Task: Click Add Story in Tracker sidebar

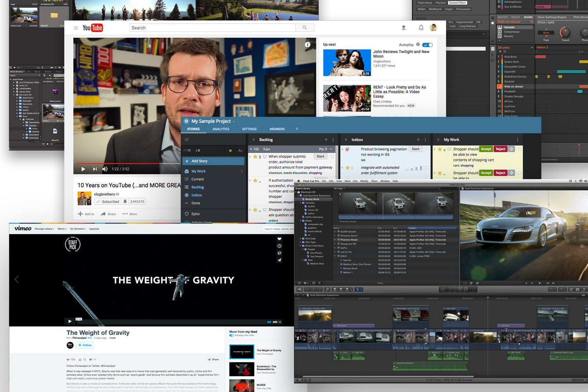Action: pos(214,161)
